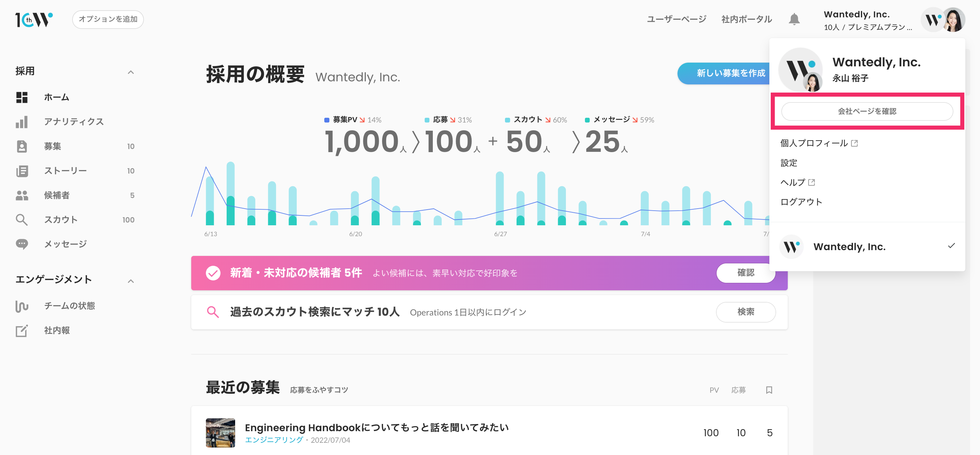Click the オプションを追加 button
Screen dimensions: 980x455
(108, 19)
